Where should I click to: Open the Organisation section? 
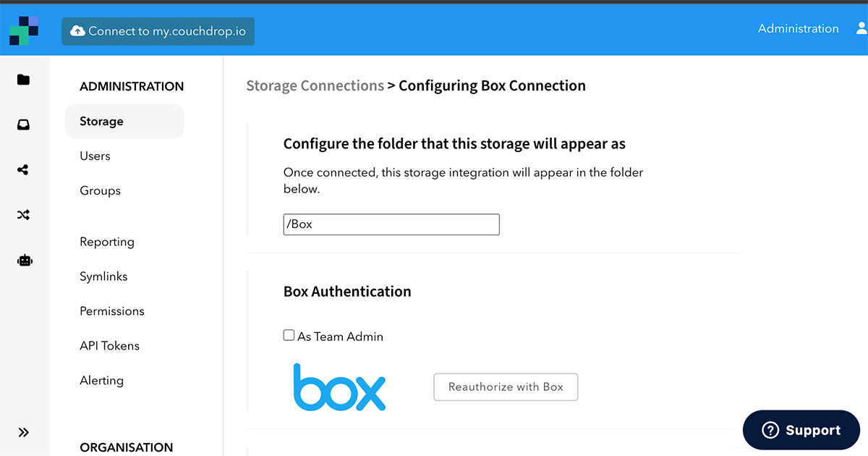(x=126, y=447)
